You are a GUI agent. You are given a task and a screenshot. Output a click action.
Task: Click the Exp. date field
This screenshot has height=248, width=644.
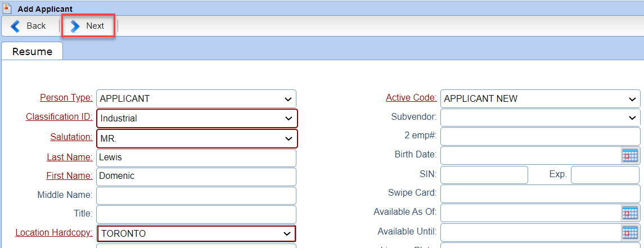coord(605,175)
